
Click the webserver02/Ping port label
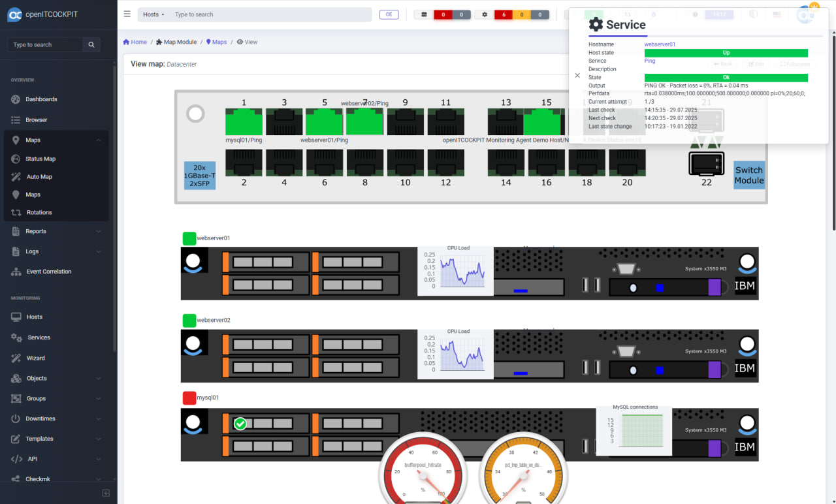pyautogui.click(x=364, y=103)
